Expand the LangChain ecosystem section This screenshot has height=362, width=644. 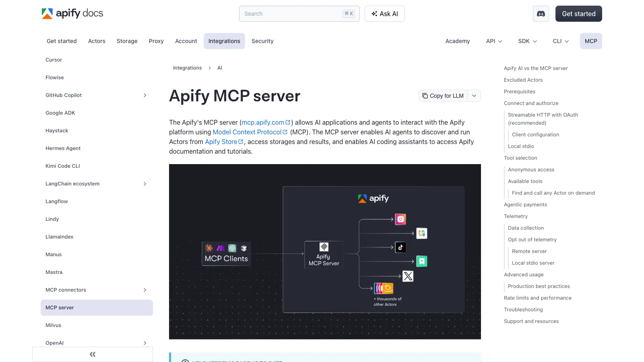pyautogui.click(x=145, y=184)
